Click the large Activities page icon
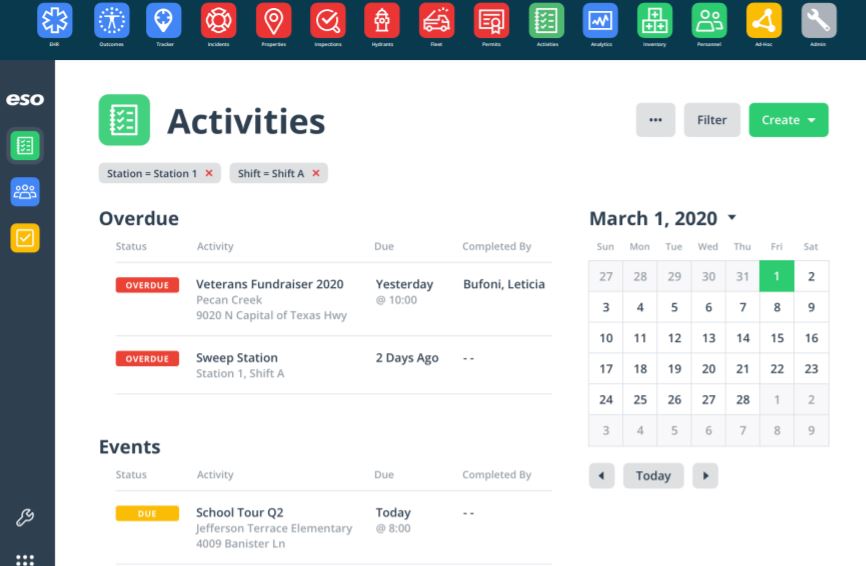Screen dimensions: 866x566 [124, 120]
